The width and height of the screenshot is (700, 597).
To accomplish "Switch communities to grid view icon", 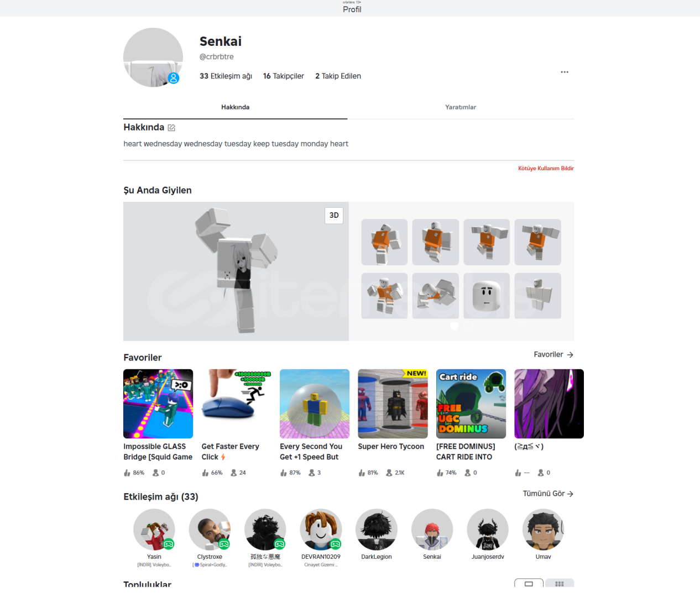I will (560, 584).
